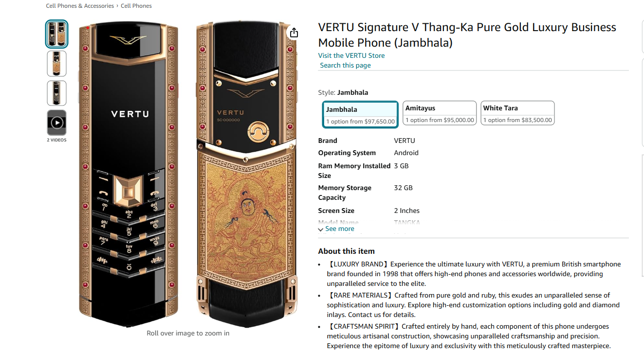Visit the VERTU Store link
The image size is (644, 352).
pyautogui.click(x=351, y=55)
